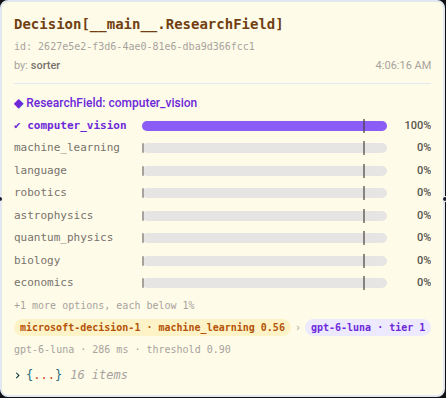
Task: Click the economics probability bar
Action: tap(264, 283)
